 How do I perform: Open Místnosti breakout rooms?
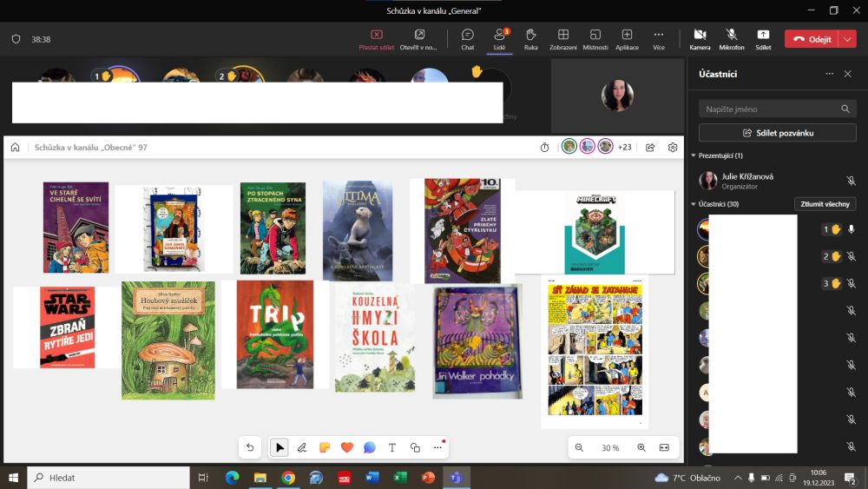(595, 39)
